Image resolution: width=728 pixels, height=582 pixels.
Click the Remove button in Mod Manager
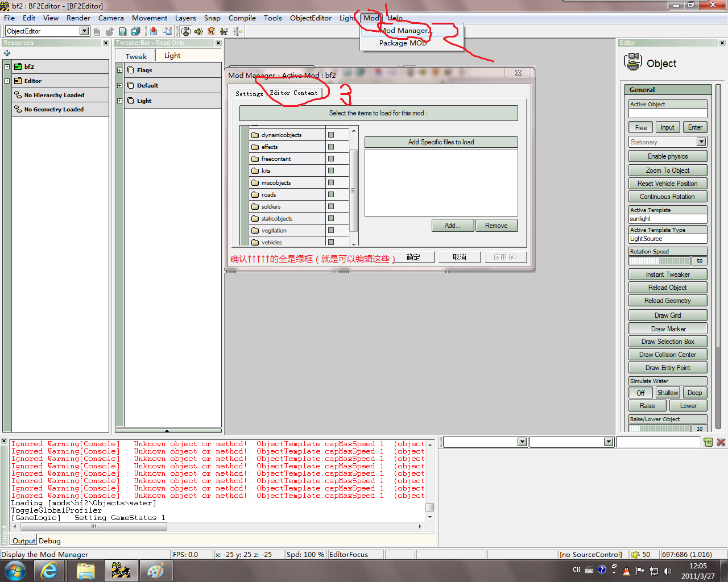(x=497, y=226)
